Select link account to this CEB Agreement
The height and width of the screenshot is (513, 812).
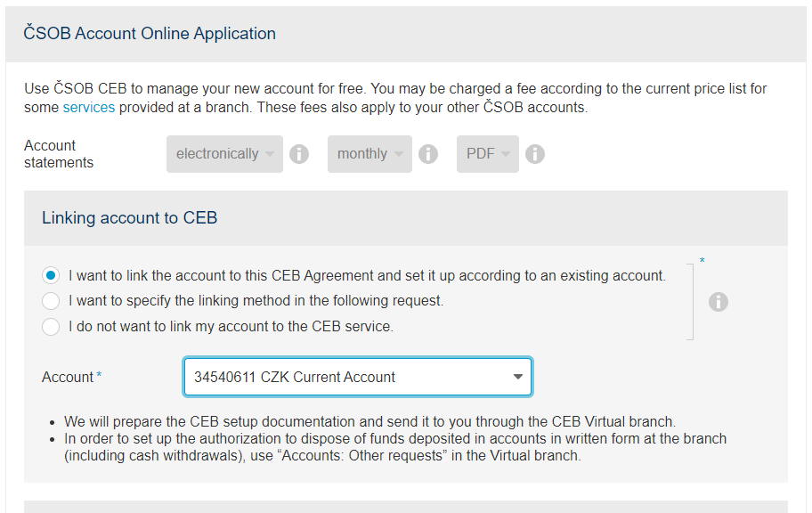(x=51, y=275)
